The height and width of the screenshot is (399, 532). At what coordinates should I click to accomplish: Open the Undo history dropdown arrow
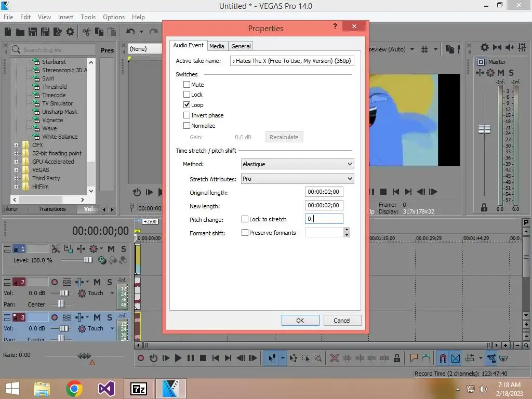[x=141, y=32]
